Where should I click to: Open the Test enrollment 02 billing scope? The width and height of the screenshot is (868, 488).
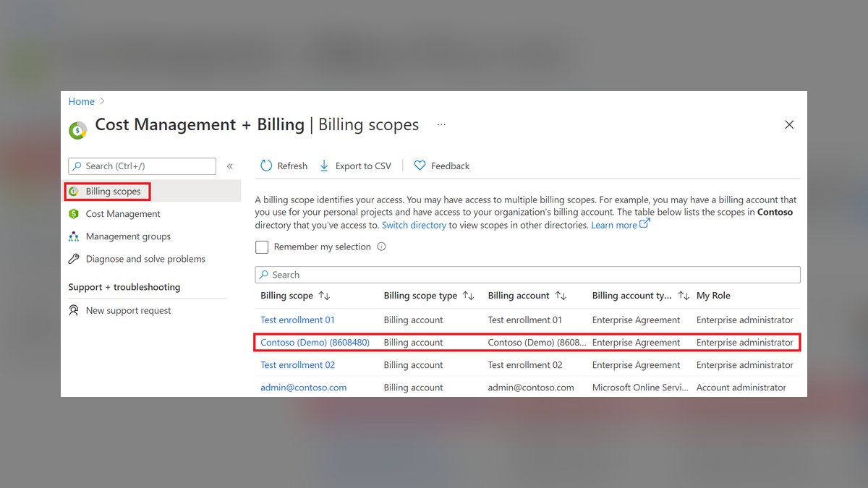(x=297, y=365)
